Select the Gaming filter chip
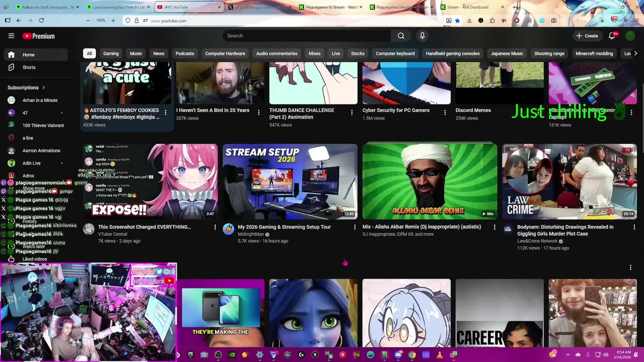This screenshot has width=644, height=362. 111,53
